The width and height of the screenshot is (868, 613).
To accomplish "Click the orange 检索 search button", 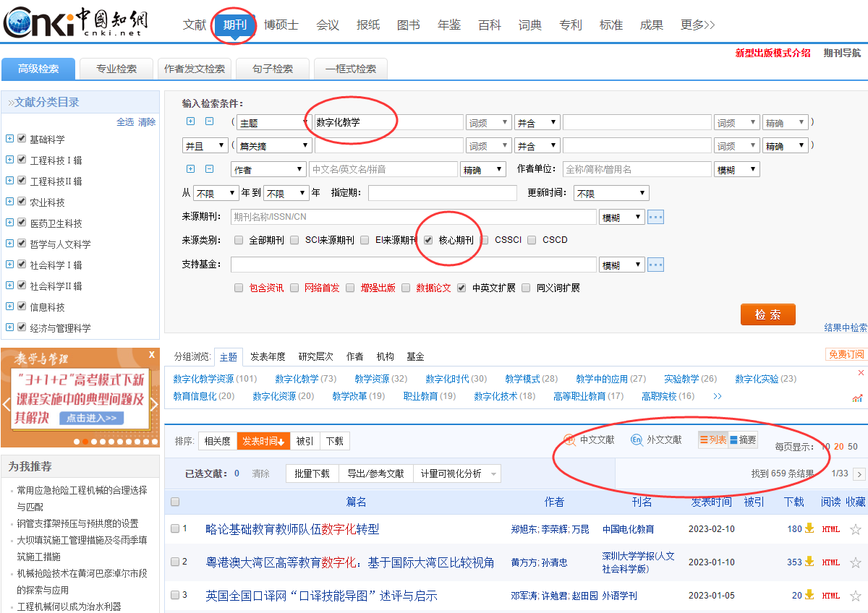I will coord(767,314).
